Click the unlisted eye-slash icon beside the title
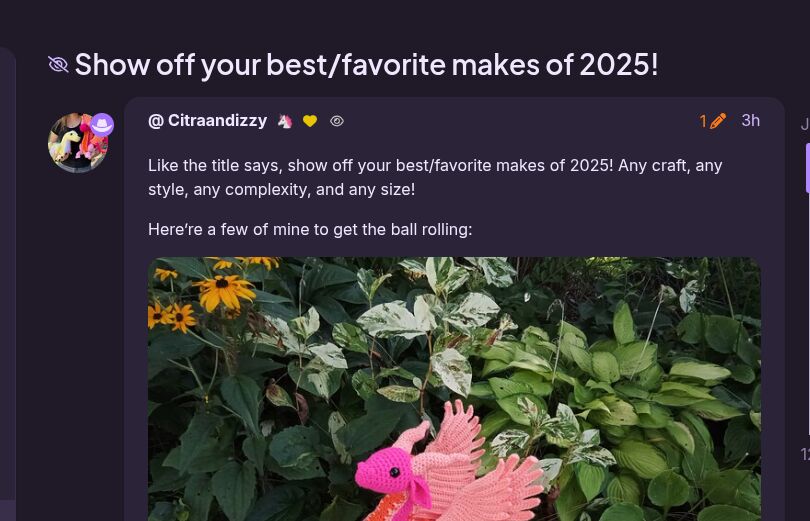The width and height of the screenshot is (810, 521). pos(58,65)
